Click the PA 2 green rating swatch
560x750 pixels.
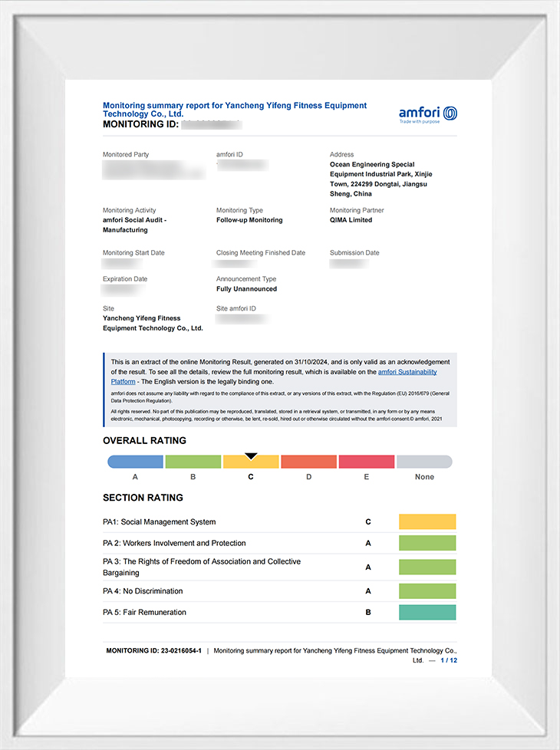[427, 543]
